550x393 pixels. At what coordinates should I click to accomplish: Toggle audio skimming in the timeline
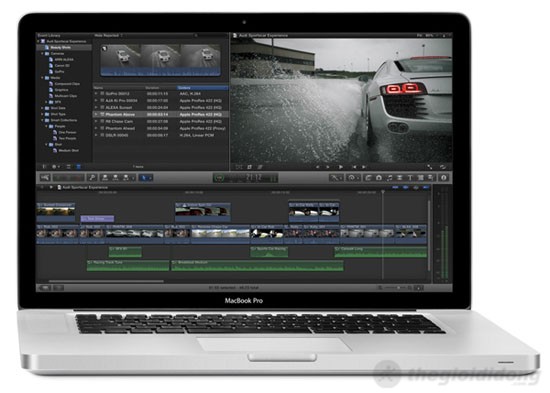click(x=405, y=187)
